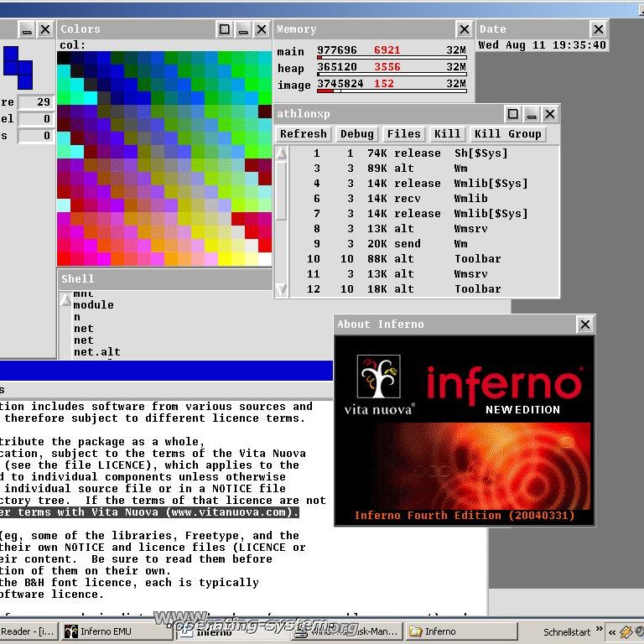Click the blue Tetris piece preview
Image resolution: width=644 pixels, height=644 pixels.
click(18, 67)
